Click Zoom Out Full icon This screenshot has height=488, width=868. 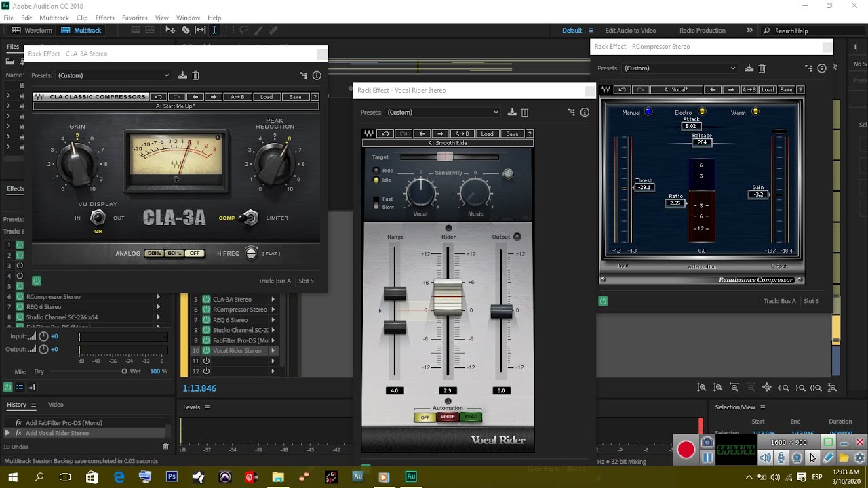pyautogui.click(x=767, y=388)
